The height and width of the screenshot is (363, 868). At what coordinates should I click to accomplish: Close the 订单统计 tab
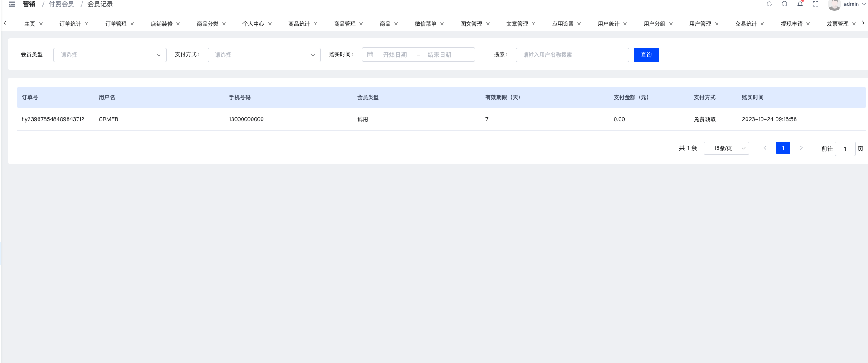click(x=87, y=24)
